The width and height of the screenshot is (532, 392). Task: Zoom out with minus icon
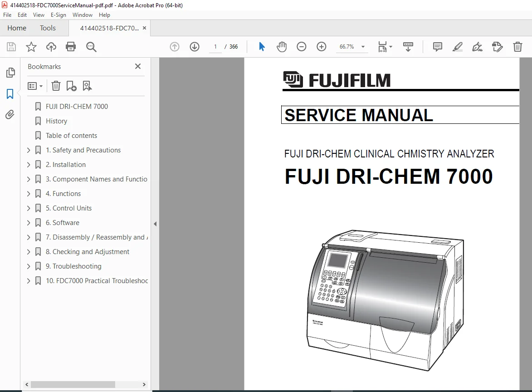(301, 46)
